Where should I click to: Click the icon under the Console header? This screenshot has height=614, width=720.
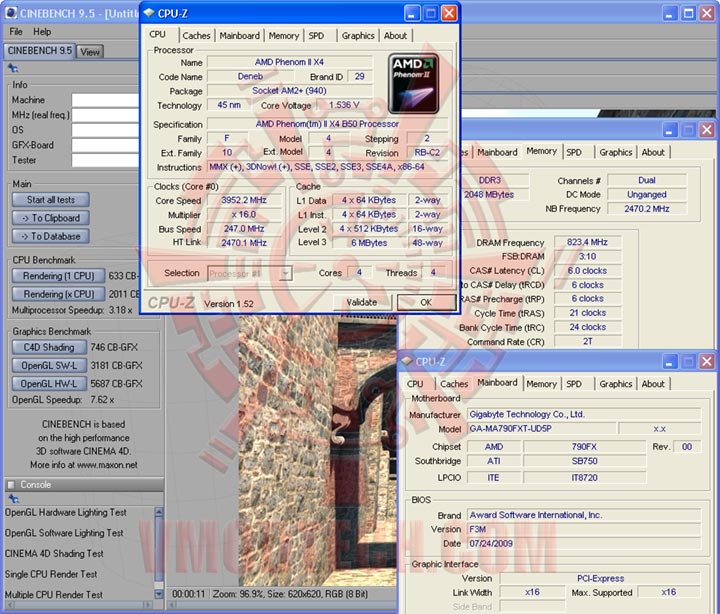tap(13, 499)
